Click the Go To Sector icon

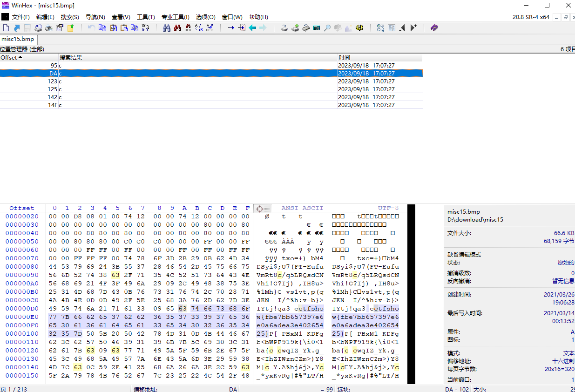coord(242,28)
